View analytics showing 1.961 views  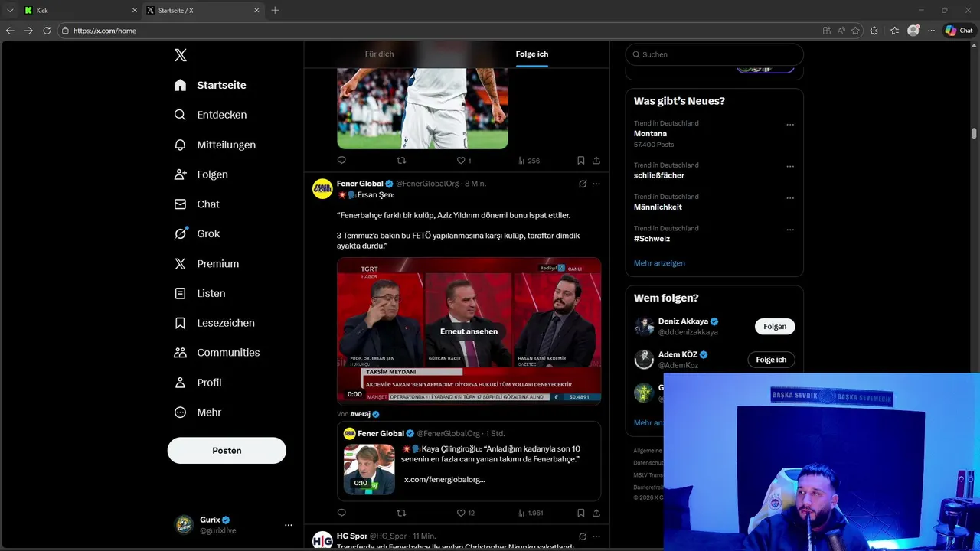click(x=530, y=513)
